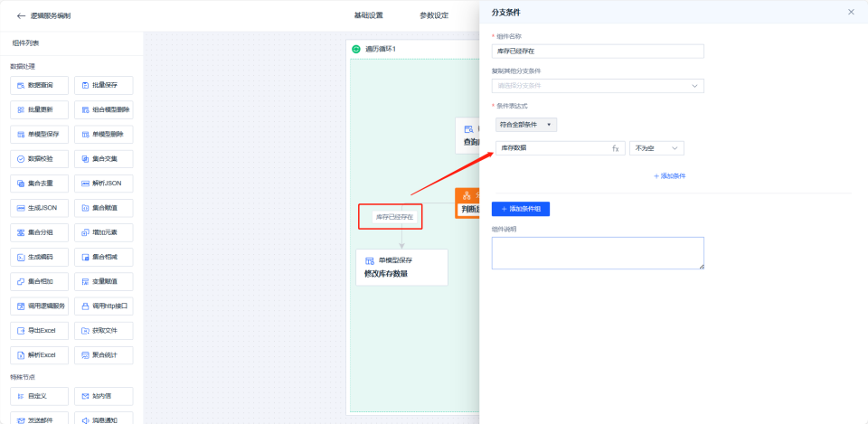The image size is (868, 424).
Task: Click the 添加条件 link
Action: 670,176
